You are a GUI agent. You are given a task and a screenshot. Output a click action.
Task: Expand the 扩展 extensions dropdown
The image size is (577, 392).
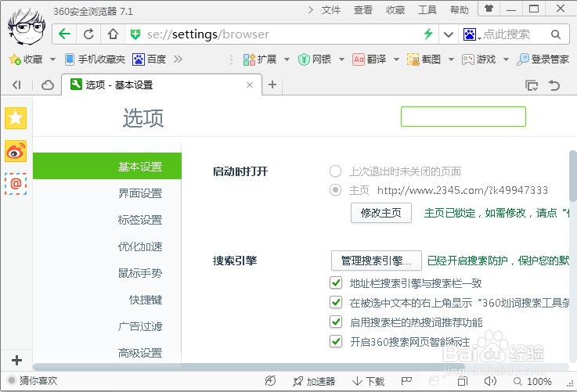(287, 59)
